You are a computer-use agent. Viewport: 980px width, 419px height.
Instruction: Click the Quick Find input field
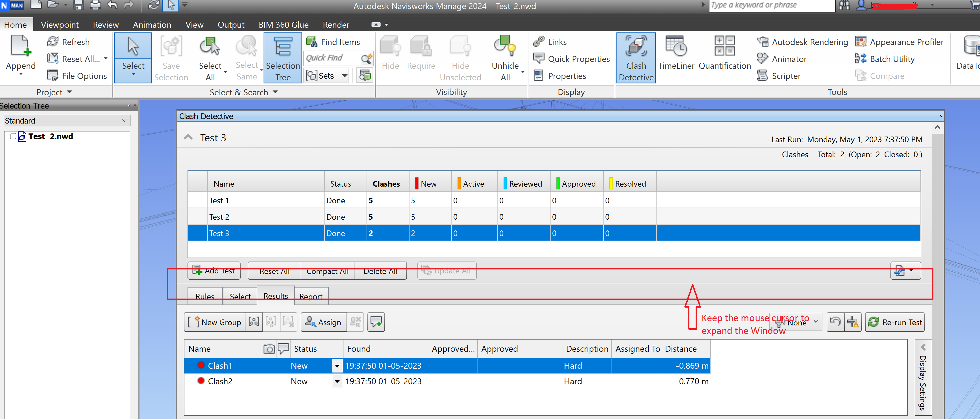332,58
